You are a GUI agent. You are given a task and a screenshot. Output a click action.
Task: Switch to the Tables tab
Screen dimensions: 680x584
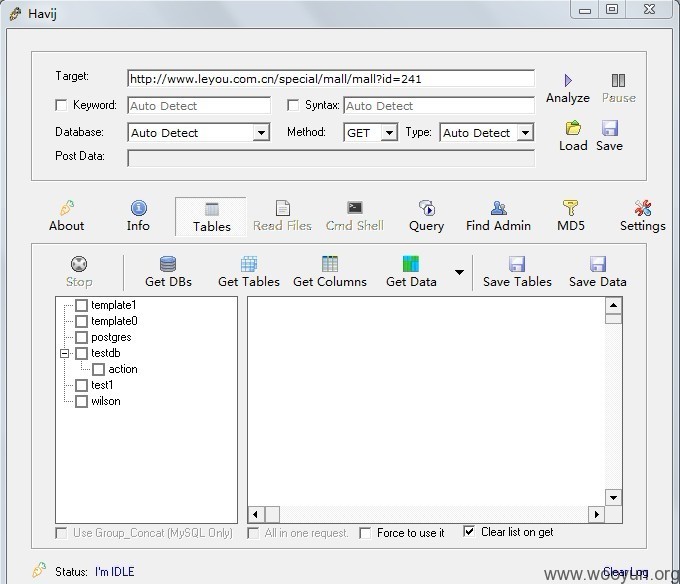coord(211,217)
